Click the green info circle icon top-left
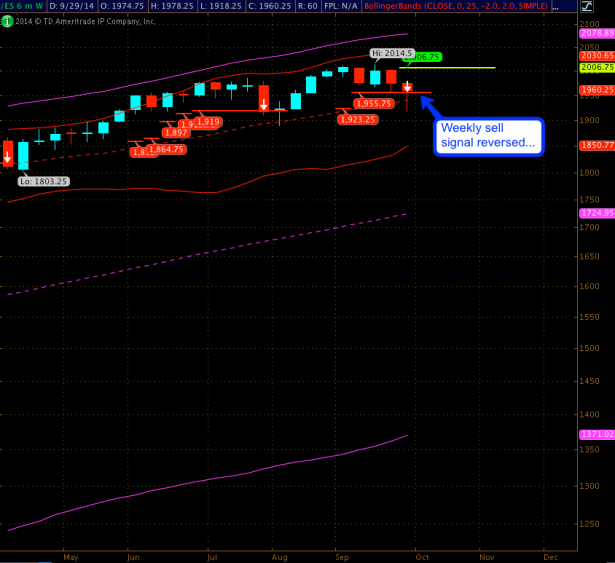 click(x=6, y=19)
